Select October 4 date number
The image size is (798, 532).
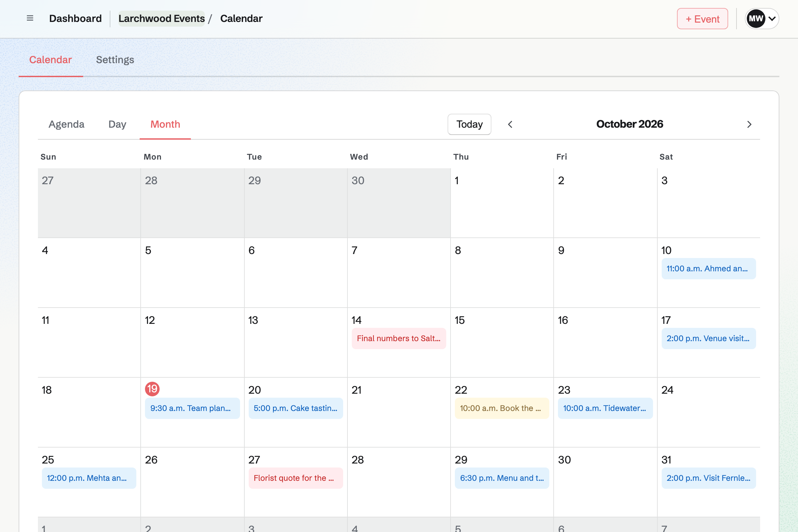(x=45, y=250)
